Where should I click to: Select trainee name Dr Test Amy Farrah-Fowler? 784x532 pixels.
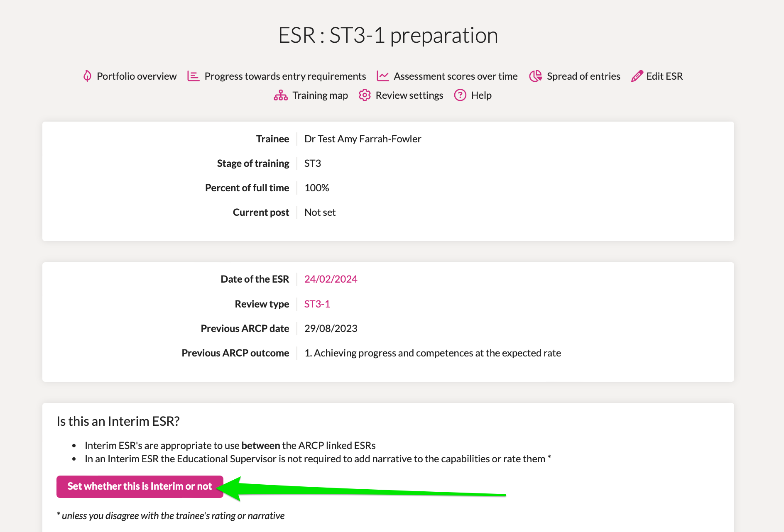(363, 139)
